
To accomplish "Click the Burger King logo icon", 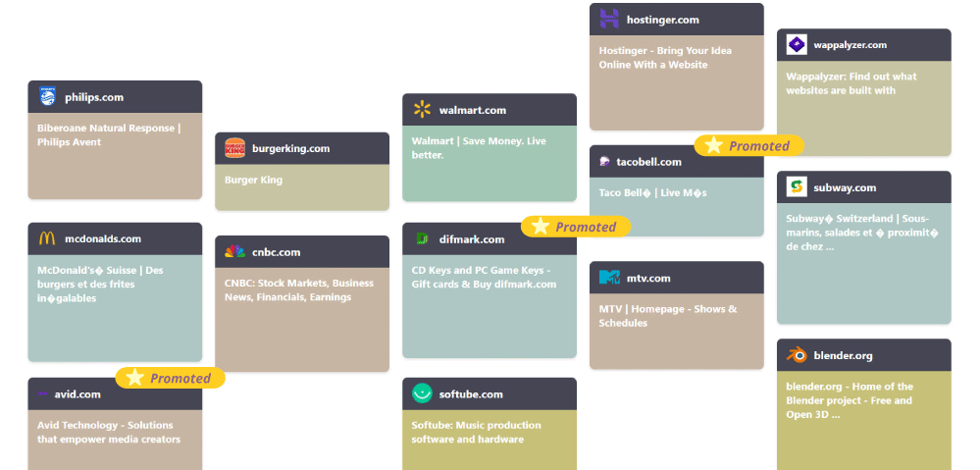I will [234, 148].
